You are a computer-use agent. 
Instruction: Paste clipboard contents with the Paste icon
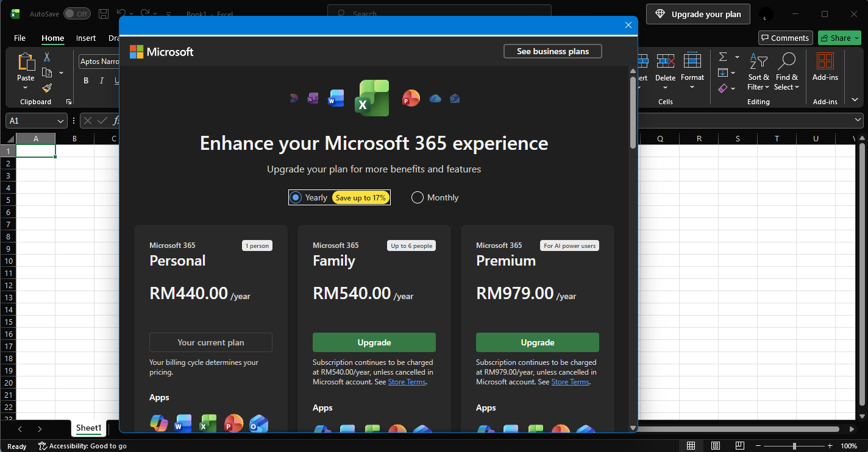[x=26, y=62]
